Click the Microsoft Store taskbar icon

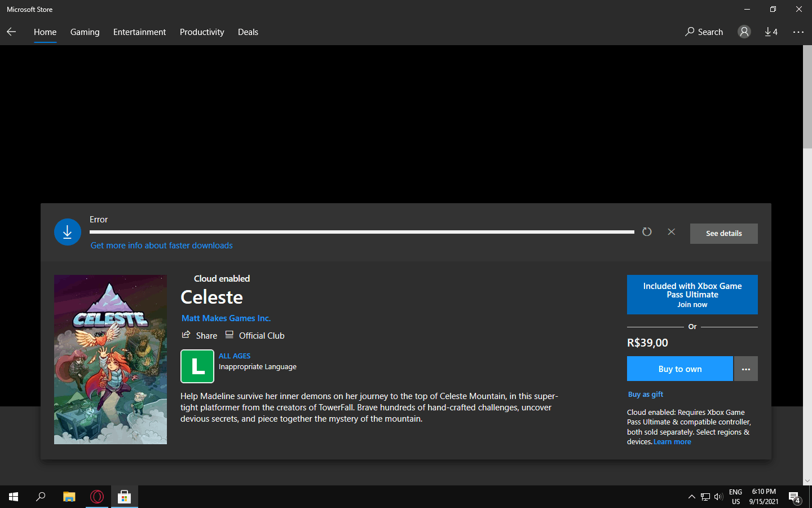125,497
